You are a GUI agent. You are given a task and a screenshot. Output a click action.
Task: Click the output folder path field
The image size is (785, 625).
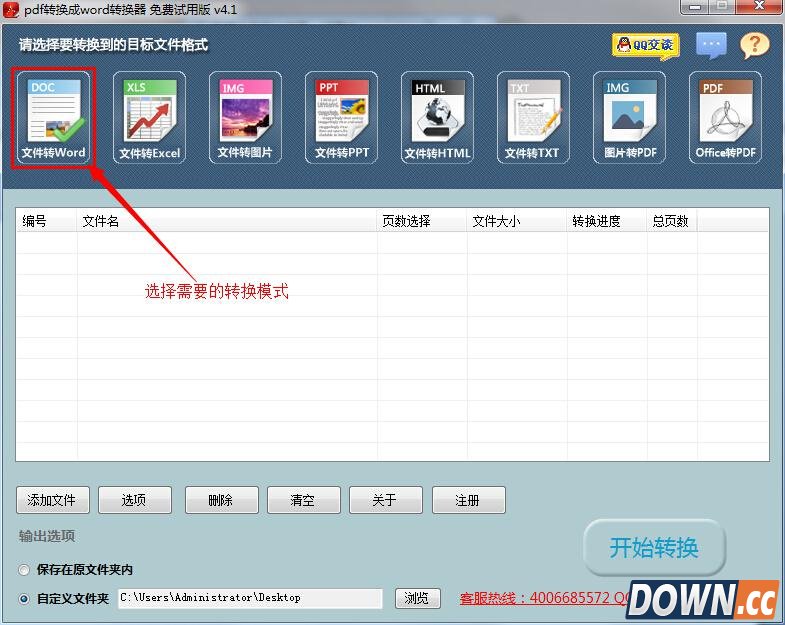tap(250, 598)
